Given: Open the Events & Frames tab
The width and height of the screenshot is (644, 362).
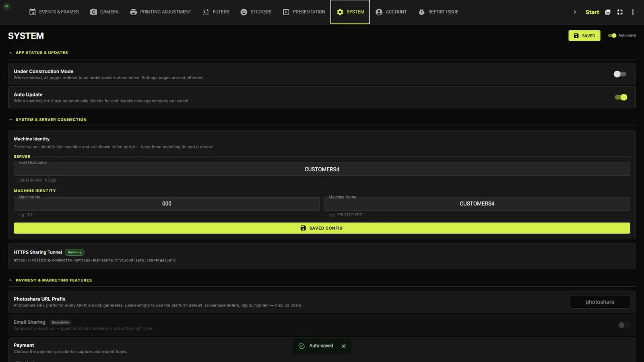Looking at the screenshot, I should coord(54,12).
